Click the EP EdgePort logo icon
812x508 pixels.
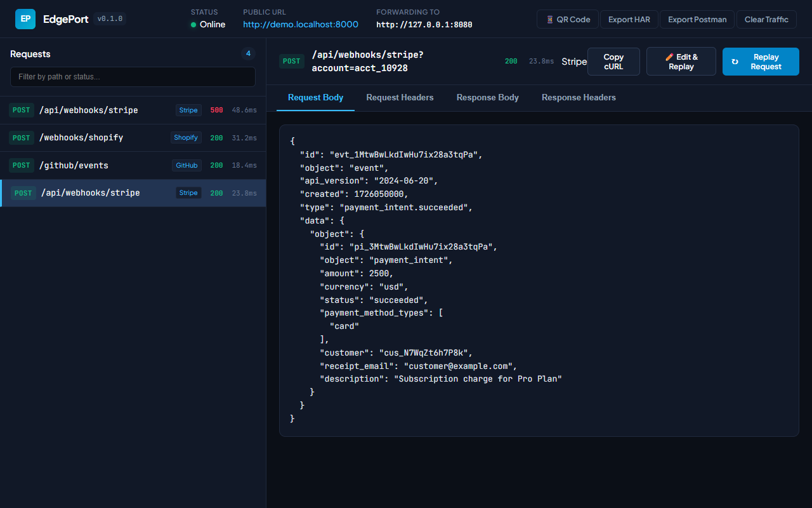pyautogui.click(x=25, y=19)
